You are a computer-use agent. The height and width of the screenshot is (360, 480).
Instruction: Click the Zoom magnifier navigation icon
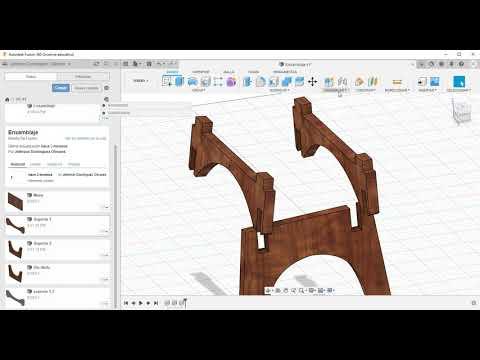302,291
